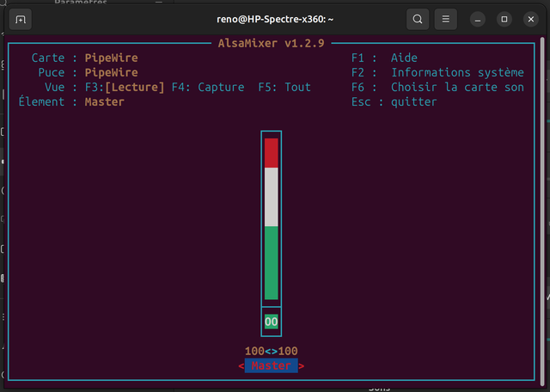
Task: Click the terminal title reno@HP-Spectre-x360
Action: click(275, 19)
